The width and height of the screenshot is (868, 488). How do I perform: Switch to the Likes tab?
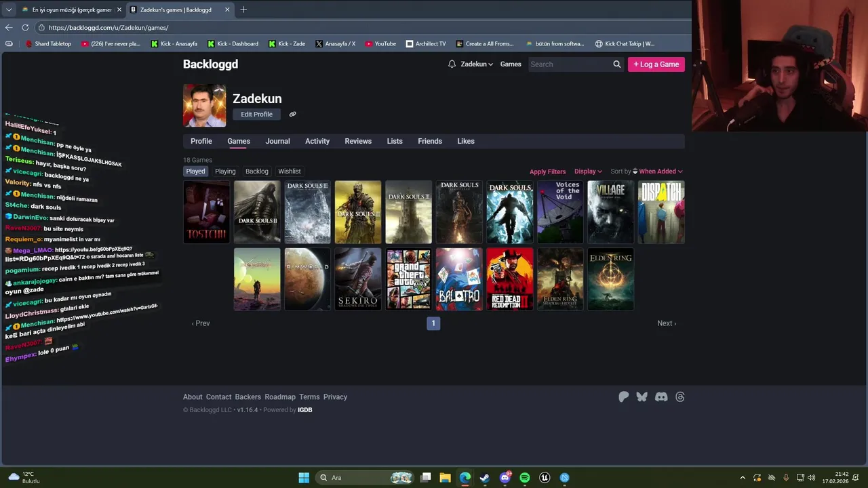click(x=466, y=141)
